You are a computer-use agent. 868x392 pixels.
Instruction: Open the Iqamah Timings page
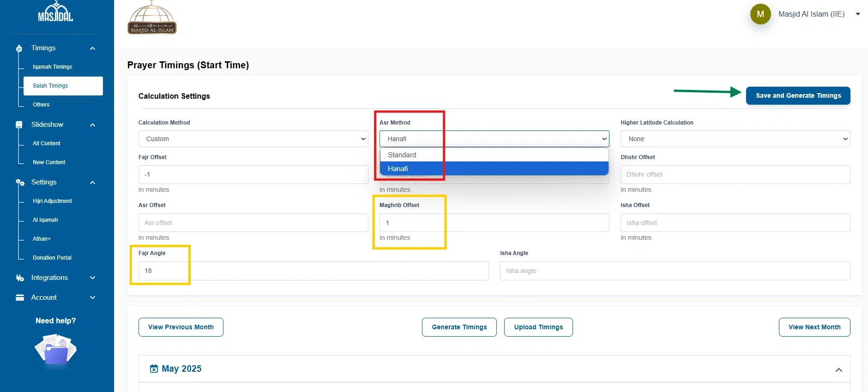coord(53,67)
